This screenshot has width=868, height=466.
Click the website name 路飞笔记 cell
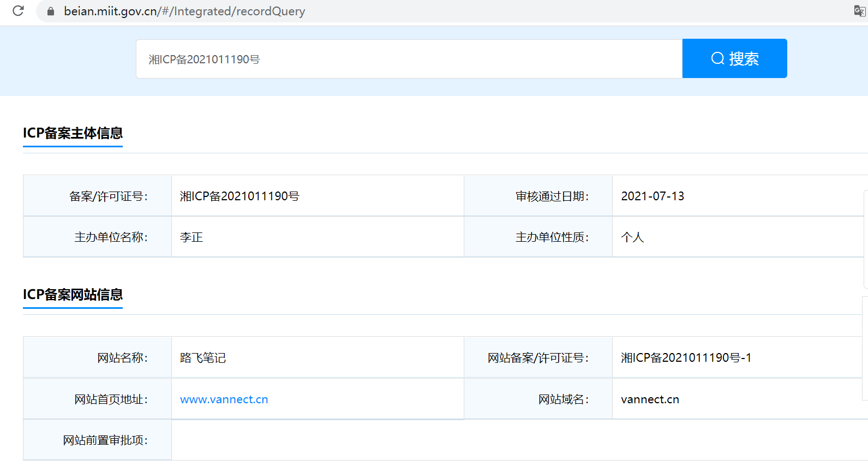(203, 358)
